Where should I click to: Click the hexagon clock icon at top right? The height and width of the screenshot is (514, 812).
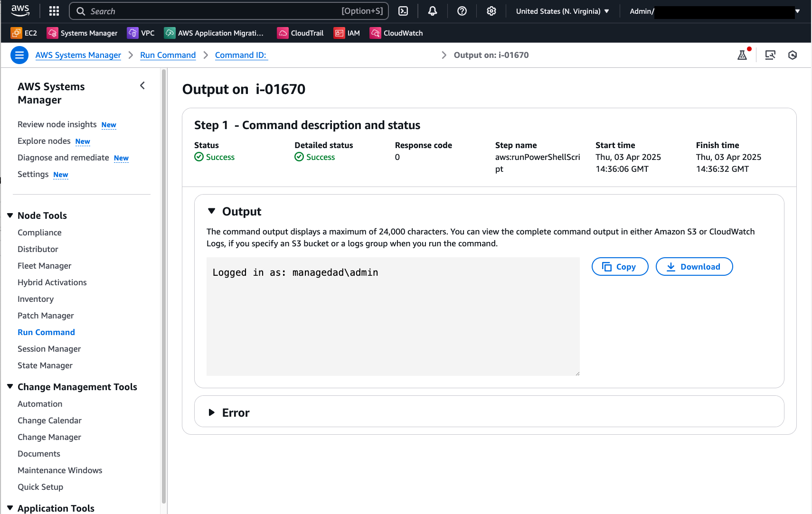point(793,55)
